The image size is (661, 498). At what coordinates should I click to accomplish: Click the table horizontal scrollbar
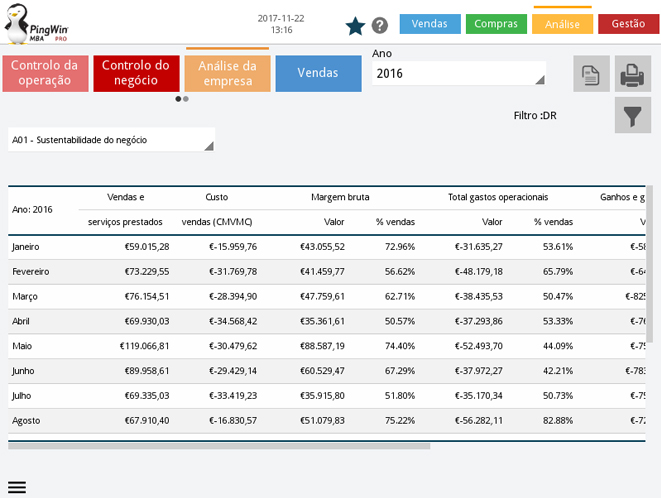pyautogui.click(x=219, y=446)
